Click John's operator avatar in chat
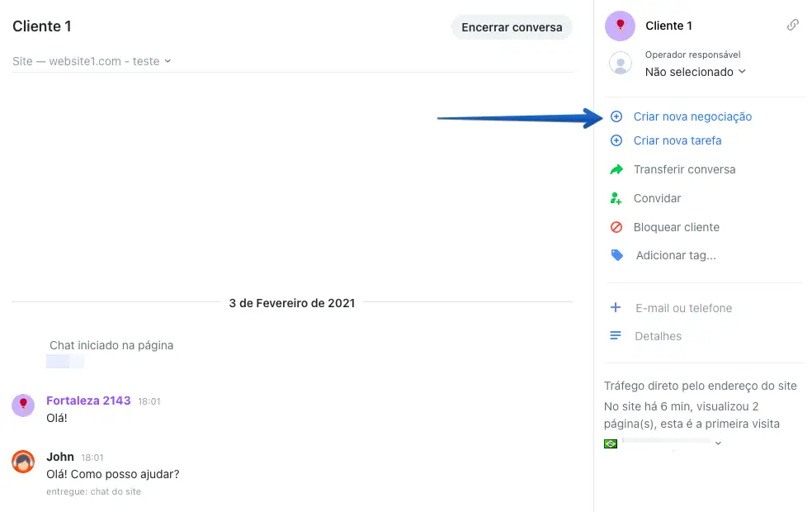812x512 pixels. [x=23, y=462]
